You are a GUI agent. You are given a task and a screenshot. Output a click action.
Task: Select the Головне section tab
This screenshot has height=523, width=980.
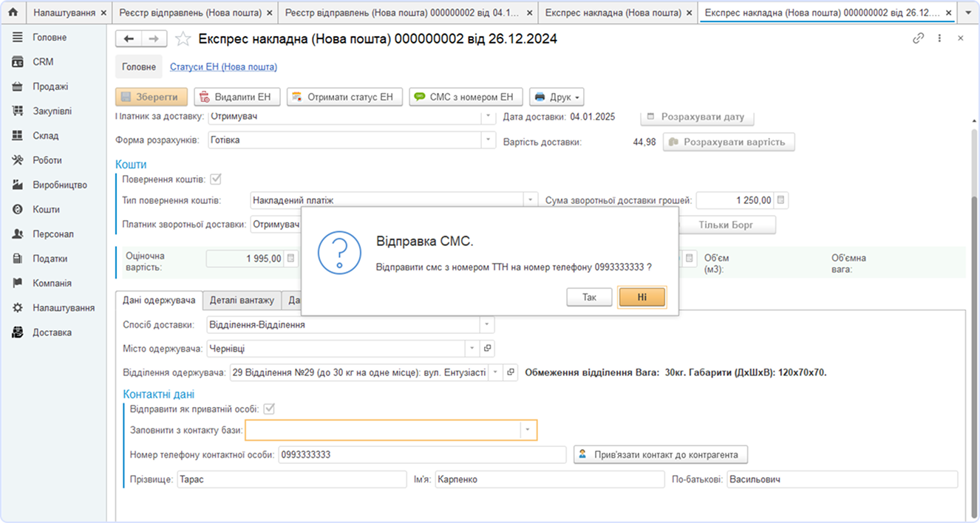point(139,67)
